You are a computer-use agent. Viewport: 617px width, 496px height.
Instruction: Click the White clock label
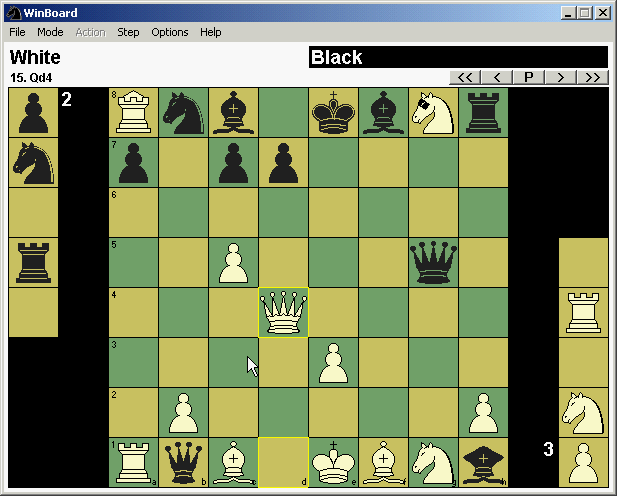(35, 57)
